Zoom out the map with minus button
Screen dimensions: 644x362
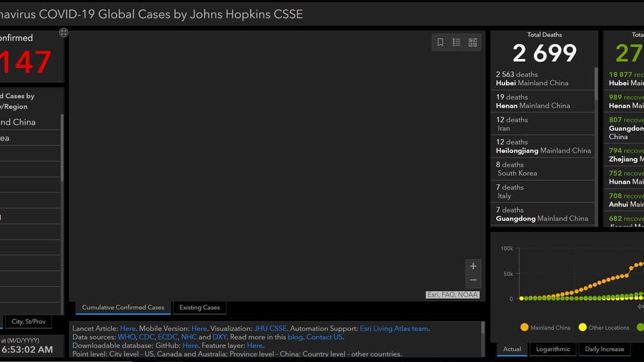[x=473, y=280]
